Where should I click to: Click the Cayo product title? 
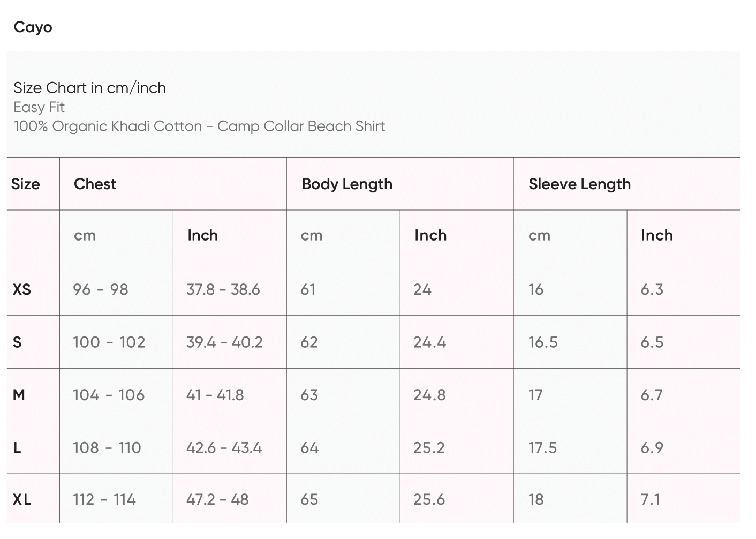tap(33, 27)
